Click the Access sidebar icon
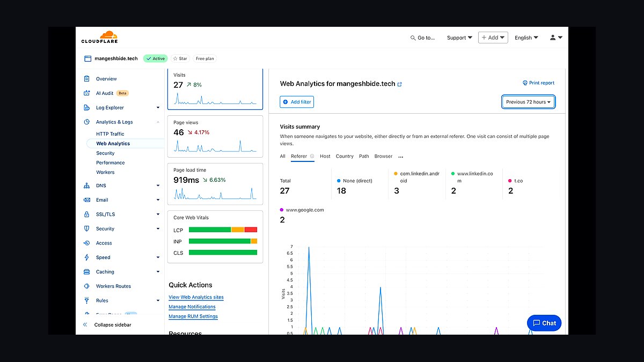Image resolution: width=644 pixels, height=362 pixels. 87,243
